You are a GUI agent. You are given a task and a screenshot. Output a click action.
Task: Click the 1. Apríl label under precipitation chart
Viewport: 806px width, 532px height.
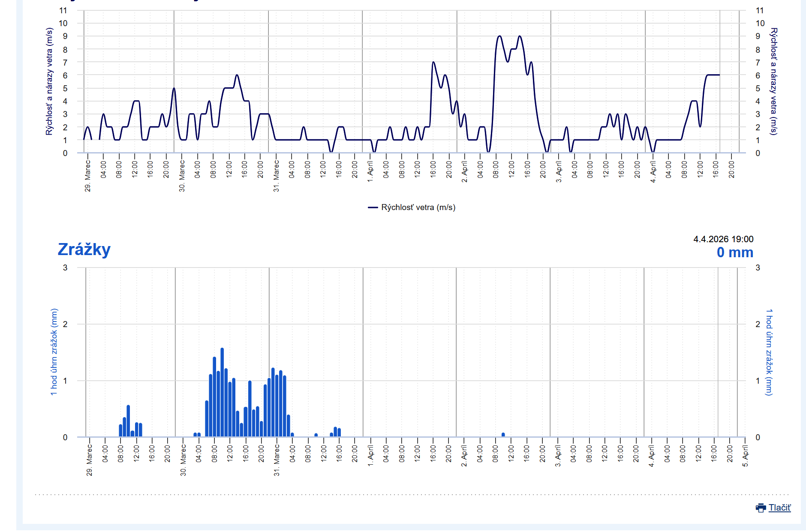[x=371, y=455]
